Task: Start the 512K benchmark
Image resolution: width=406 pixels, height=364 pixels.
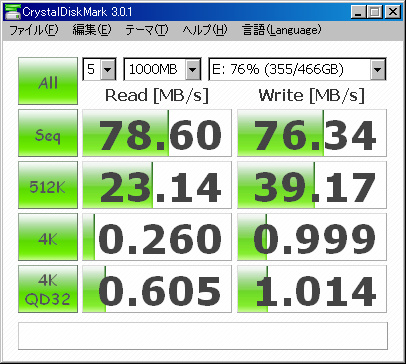Action: [x=48, y=185]
